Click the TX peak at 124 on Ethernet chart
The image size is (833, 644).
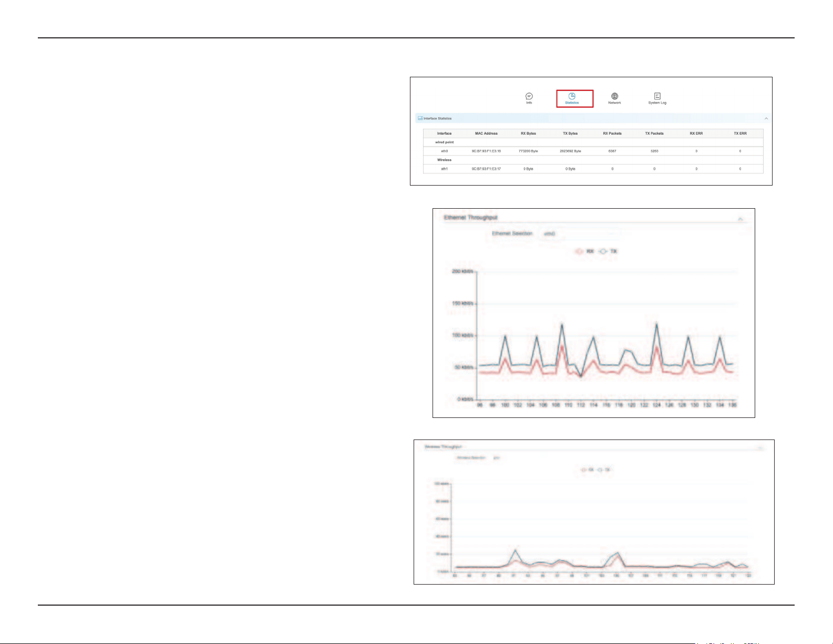point(656,324)
